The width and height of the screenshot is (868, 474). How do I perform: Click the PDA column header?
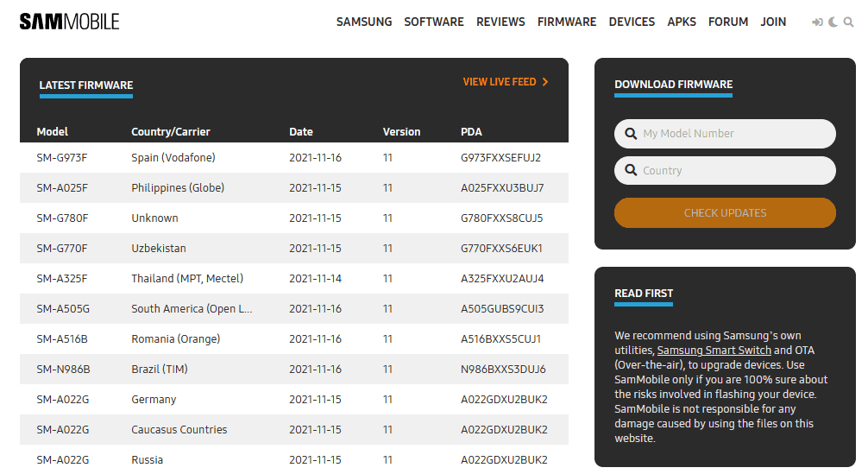(x=471, y=132)
